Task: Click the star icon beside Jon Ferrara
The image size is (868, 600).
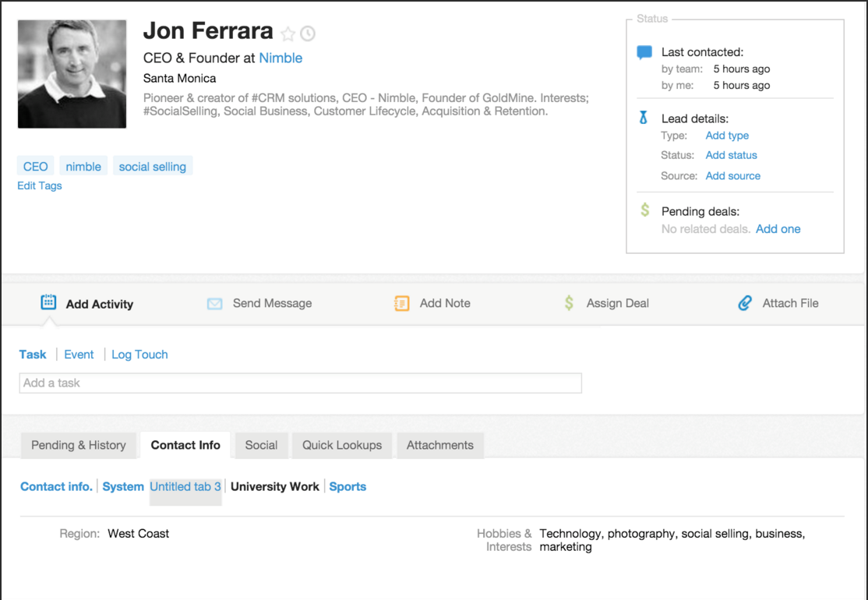Action: tap(288, 34)
